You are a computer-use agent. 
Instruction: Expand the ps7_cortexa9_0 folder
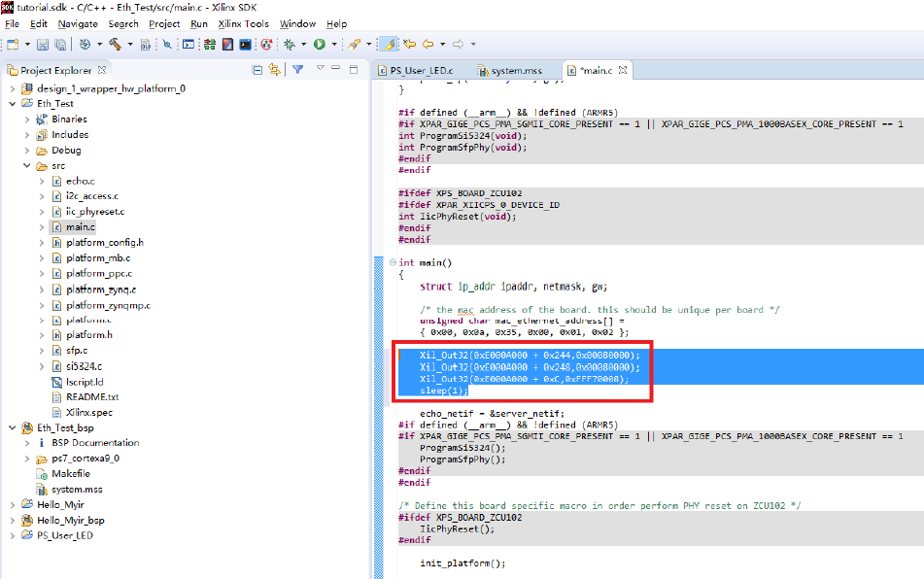[x=27, y=459]
